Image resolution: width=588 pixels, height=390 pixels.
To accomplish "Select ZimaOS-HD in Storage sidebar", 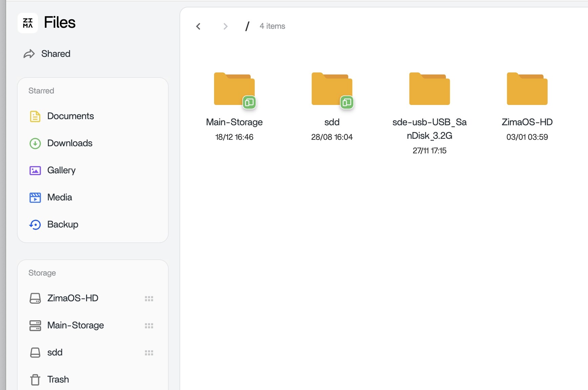I will pos(72,298).
